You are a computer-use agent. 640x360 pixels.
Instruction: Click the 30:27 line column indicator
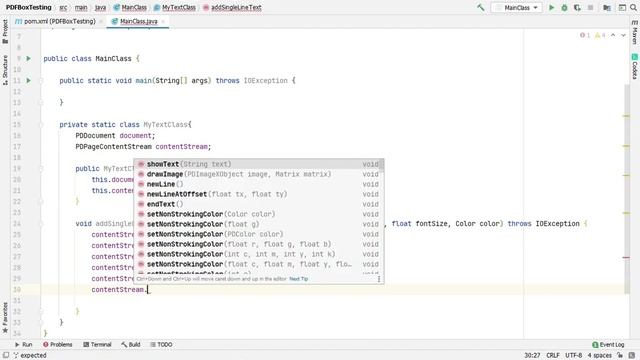(532, 355)
